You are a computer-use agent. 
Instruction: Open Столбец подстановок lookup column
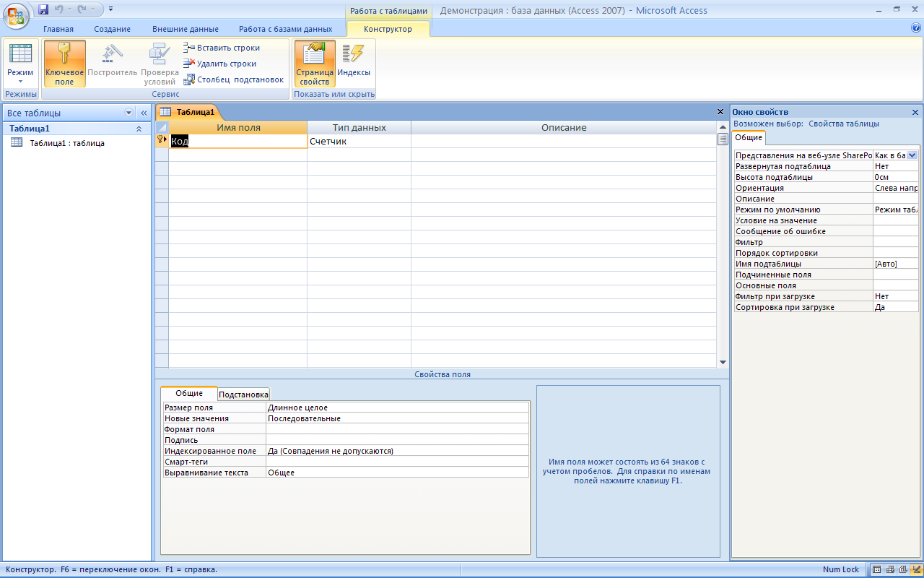(234, 79)
